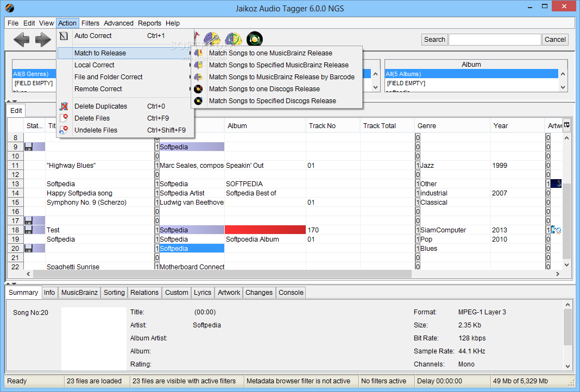Click the SiamComputer genre cell
Viewport: 580px width, 392px height.
click(455, 230)
